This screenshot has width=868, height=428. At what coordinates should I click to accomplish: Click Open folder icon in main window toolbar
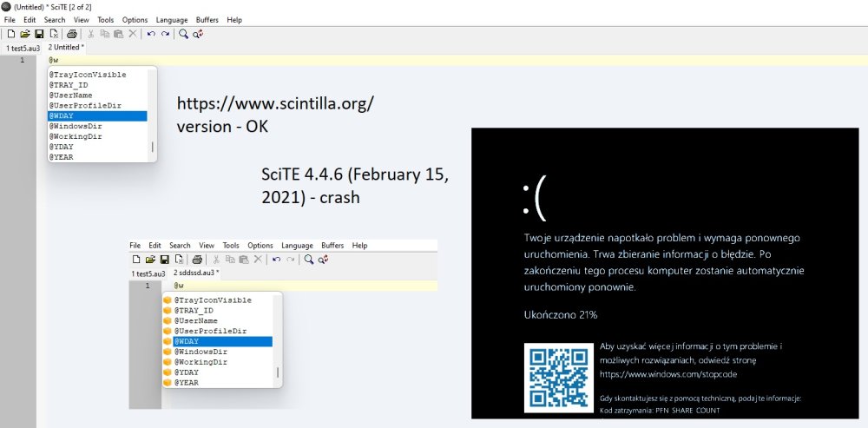pyautogui.click(x=25, y=34)
